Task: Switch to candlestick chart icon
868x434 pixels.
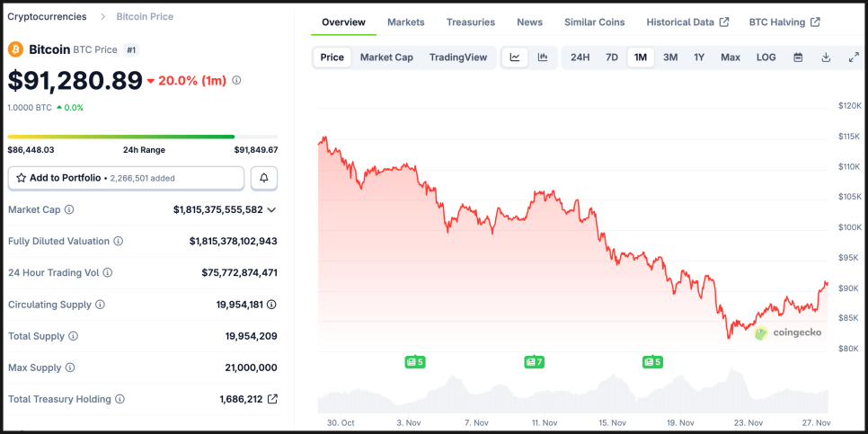Action: (543, 58)
